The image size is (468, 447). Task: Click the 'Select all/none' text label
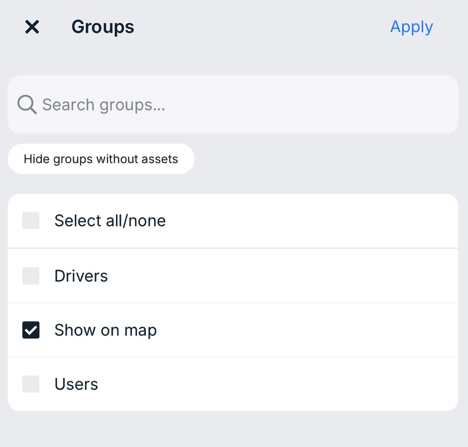pyautogui.click(x=110, y=221)
